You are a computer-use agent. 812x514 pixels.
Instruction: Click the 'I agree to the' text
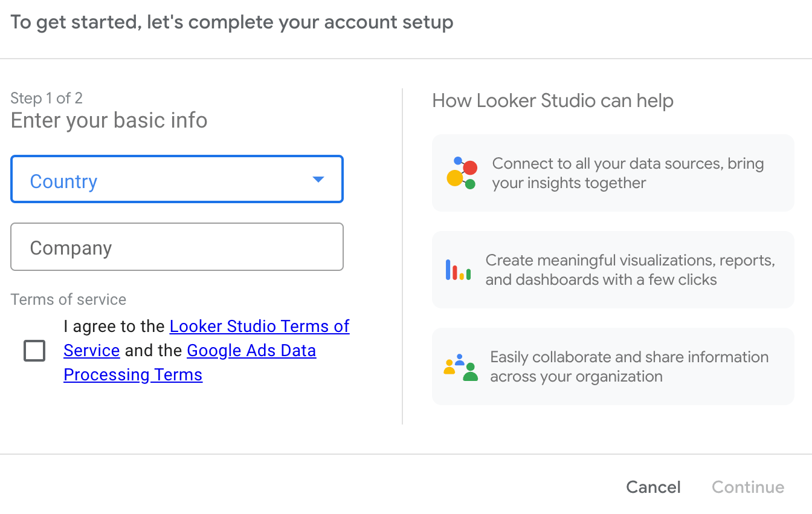pyautogui.click(x=114, y=327)
